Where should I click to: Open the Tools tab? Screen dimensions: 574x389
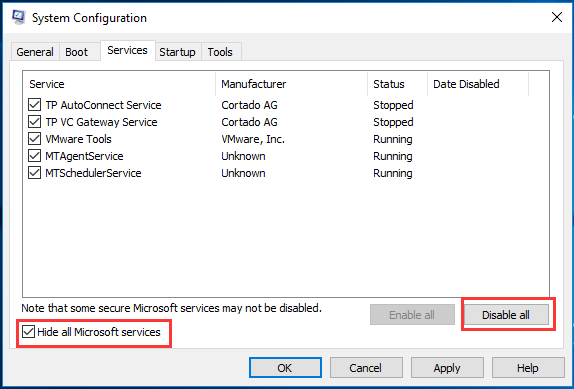pos(220,52)
